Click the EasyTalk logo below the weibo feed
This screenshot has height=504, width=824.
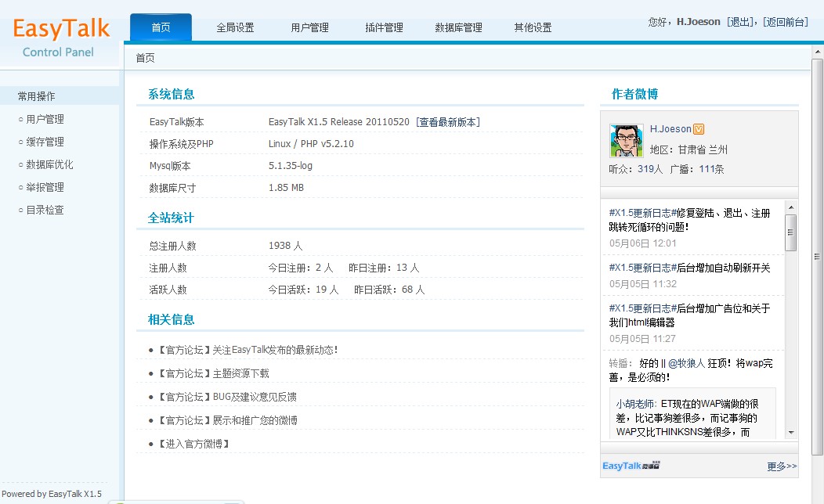pos(631,466)
